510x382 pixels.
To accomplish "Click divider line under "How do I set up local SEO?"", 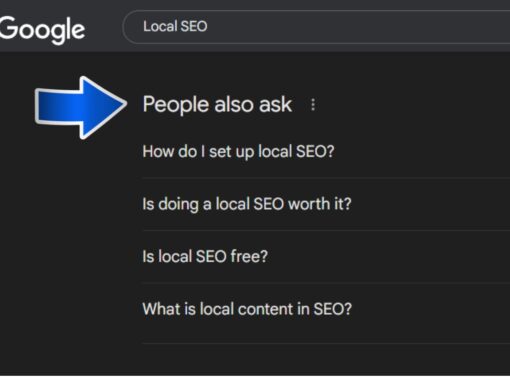I will click(x=326, y=178).
